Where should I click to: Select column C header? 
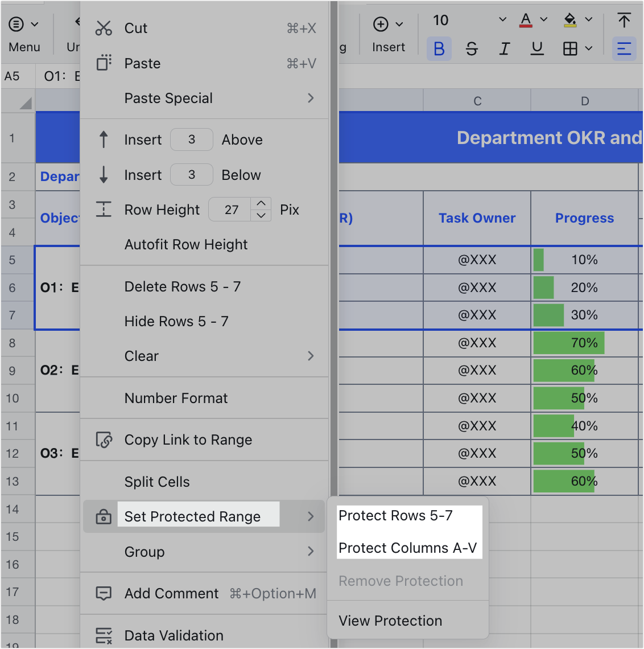tap(477, 101)
